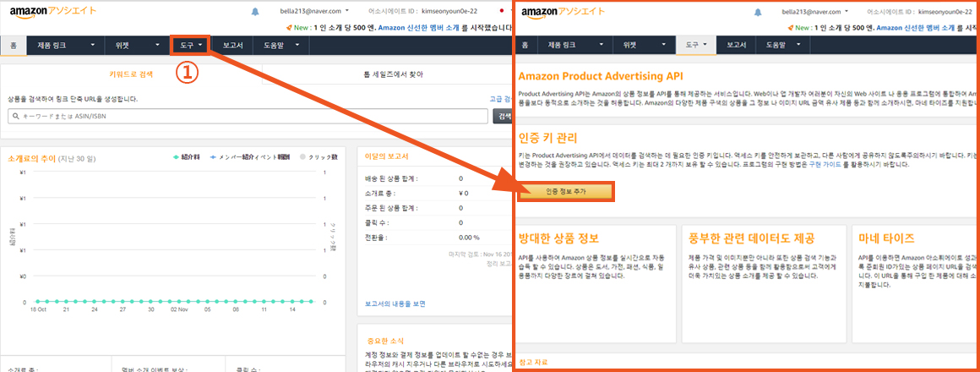Click the Amazon Associates logo in right page
The image size is (980, 372).
[x=563, y=12]
